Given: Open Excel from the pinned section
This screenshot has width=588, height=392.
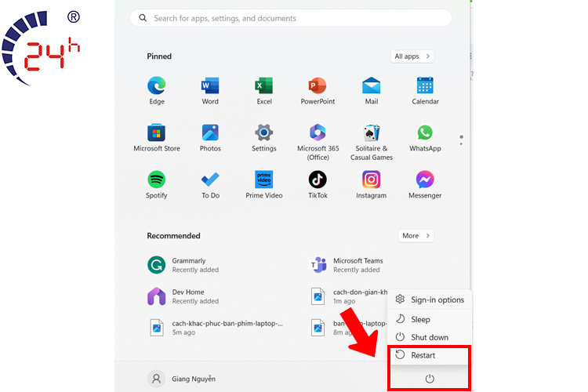Looking at the screenshot, I should [x=264, y=90].
